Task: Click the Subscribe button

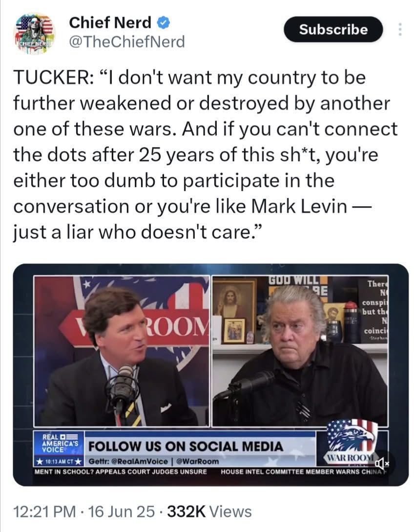Action: tap(333, 29)
